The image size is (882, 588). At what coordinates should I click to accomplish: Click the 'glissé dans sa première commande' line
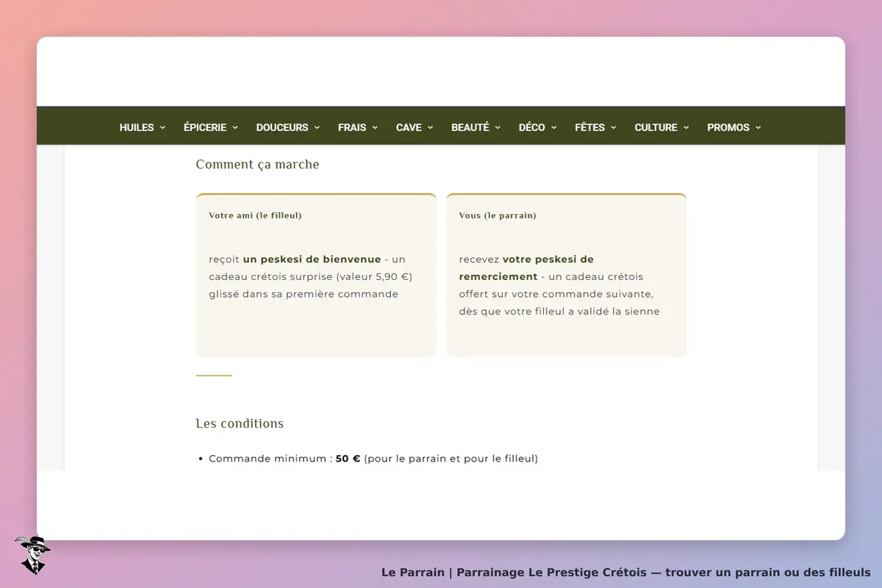(304, 294)
